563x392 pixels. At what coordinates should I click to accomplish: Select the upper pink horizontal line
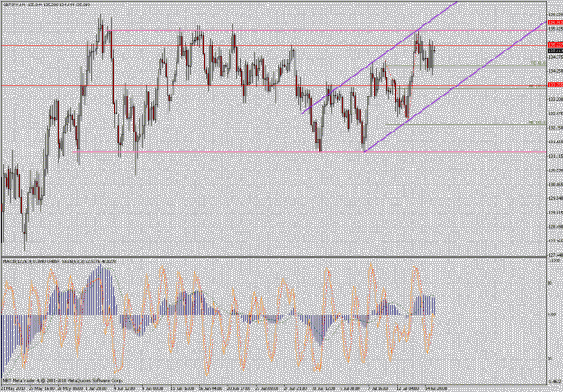coord(326,30)
